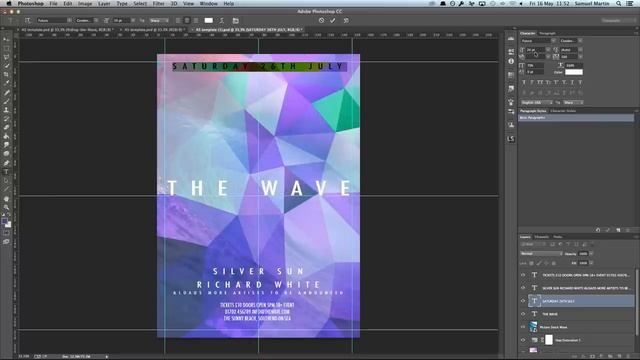
Task: Select the Zoom tool
Action: tap(6, 207)
